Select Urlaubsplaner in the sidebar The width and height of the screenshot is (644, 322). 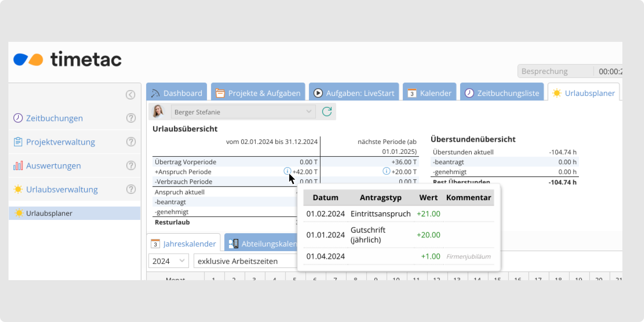(x=49, y=213)
